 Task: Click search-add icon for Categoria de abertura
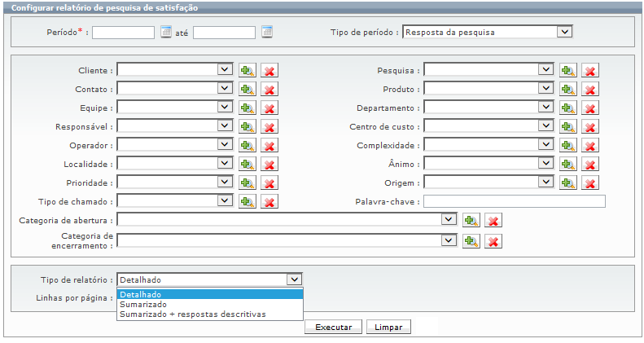click(x=471, y=220)
